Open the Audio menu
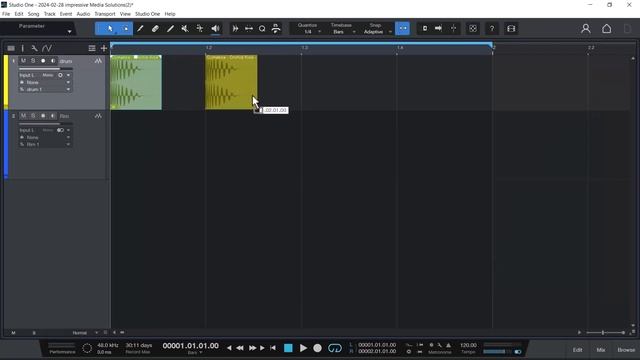 pos(83,14)
